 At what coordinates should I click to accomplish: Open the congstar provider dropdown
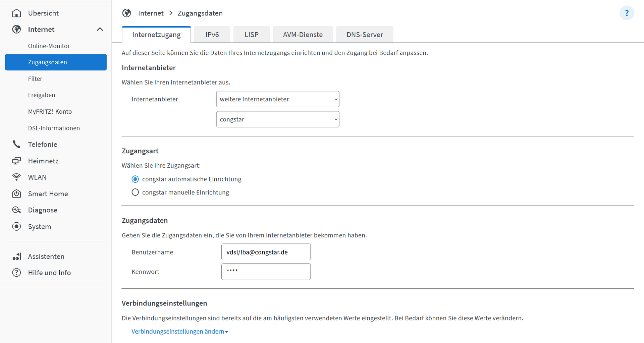(277, 119)
